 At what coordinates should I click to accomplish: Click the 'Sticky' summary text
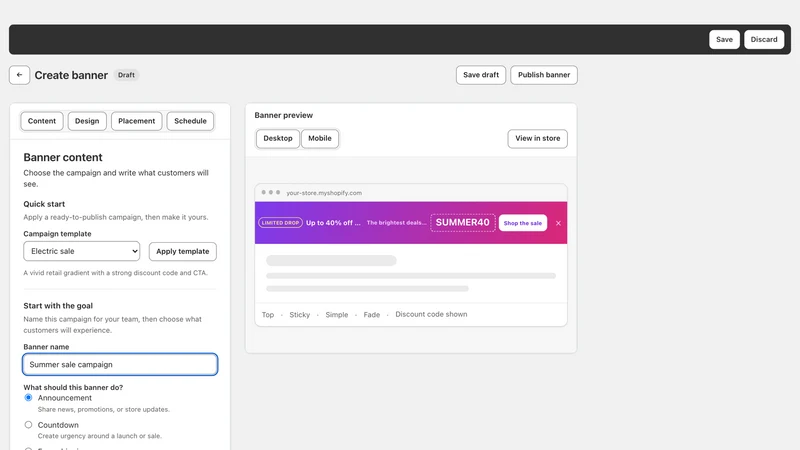pyautogui.click(x=299, y=315)
